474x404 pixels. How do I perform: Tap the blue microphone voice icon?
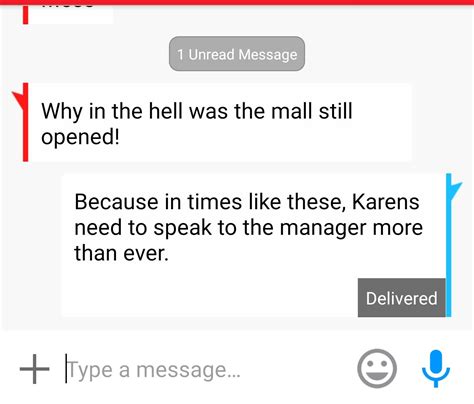[436, 369]
